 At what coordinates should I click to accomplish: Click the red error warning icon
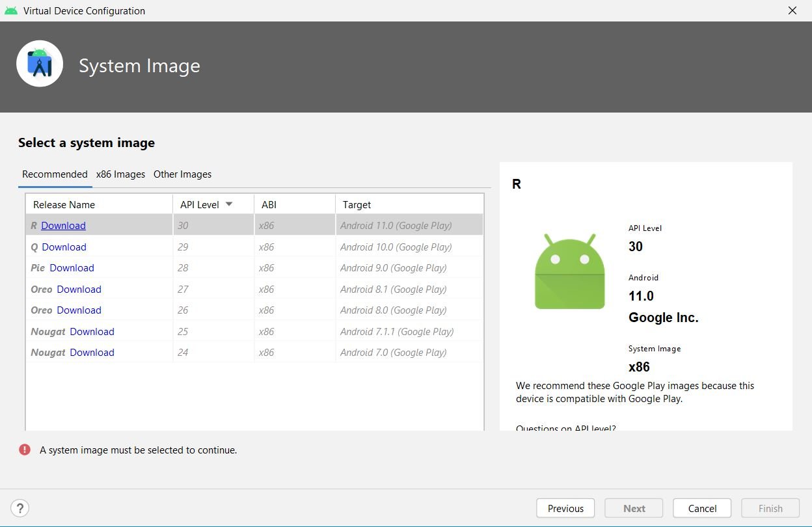point(25,450)
